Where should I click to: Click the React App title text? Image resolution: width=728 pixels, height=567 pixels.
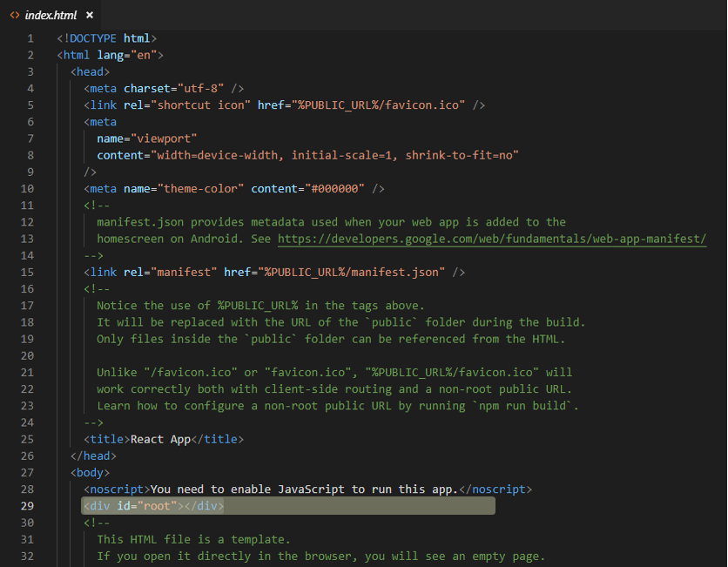click(x=160, y=439)
